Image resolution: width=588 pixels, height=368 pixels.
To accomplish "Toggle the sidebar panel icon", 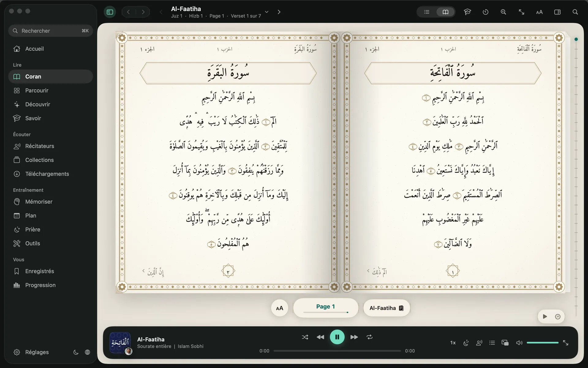I will [x=110, y=12].
